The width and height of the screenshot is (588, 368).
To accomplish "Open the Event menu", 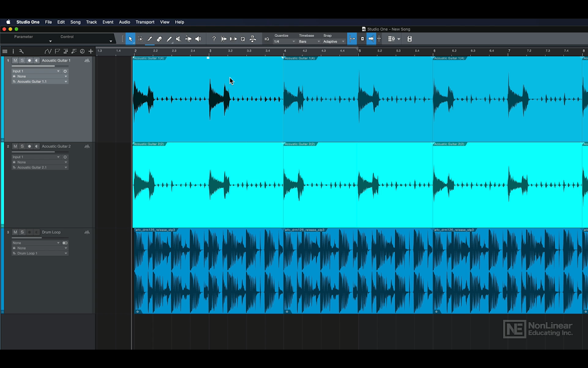I will pyautogui.click(x=108, y=22).
